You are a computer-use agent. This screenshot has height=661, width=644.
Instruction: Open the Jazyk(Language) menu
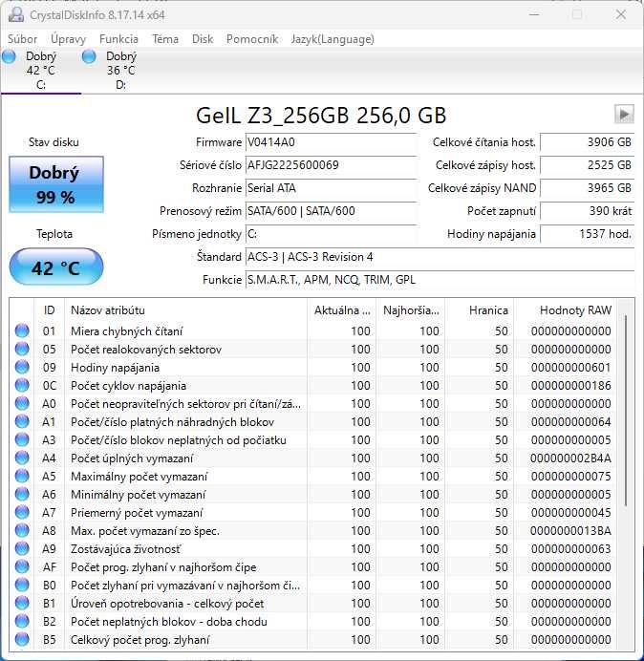(x=333, y=39)
